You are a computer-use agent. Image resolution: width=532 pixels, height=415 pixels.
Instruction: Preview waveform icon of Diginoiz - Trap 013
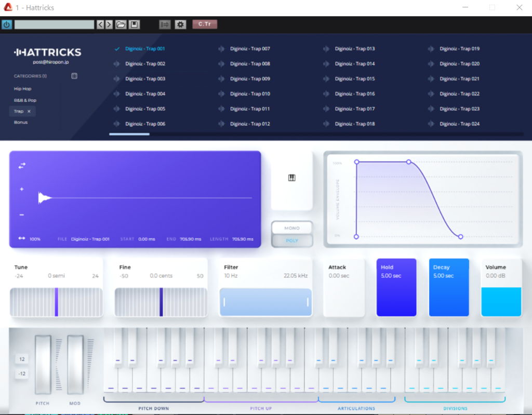326,48
